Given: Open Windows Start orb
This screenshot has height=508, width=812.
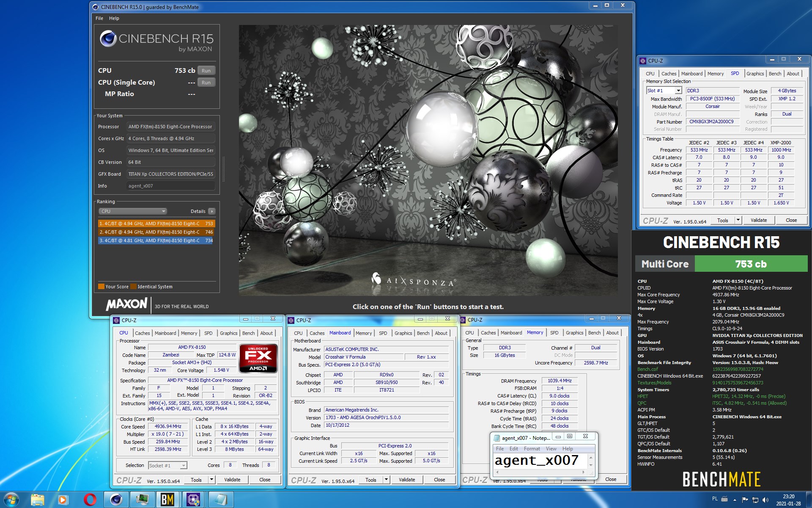Looking at the screenshot, I should [x=11, y=500].
